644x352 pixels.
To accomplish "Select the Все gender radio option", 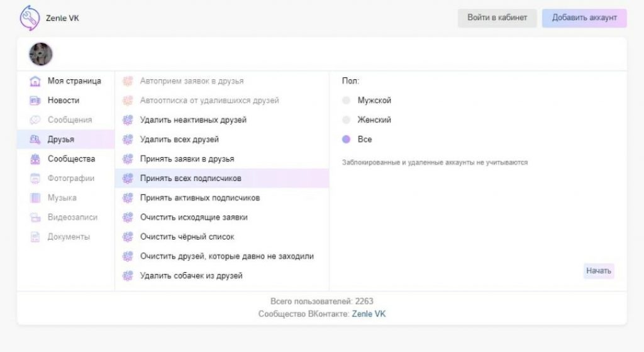I will click(x=346, y=140).
